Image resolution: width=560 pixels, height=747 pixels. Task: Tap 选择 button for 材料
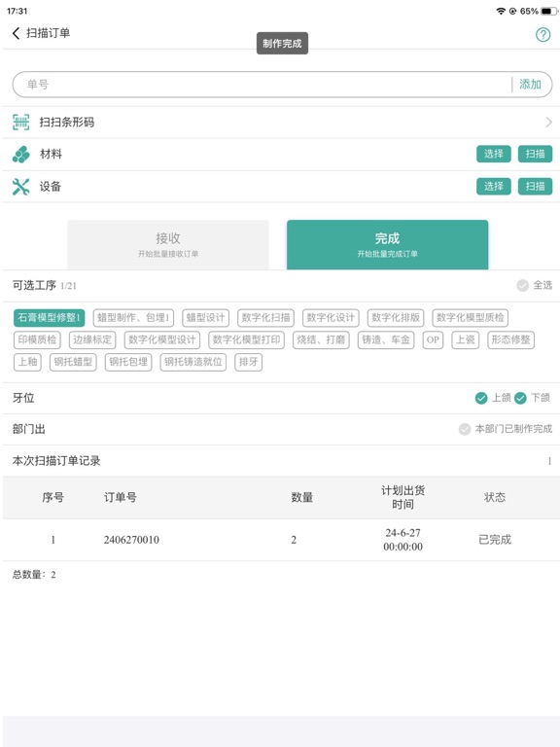[494, 154]
